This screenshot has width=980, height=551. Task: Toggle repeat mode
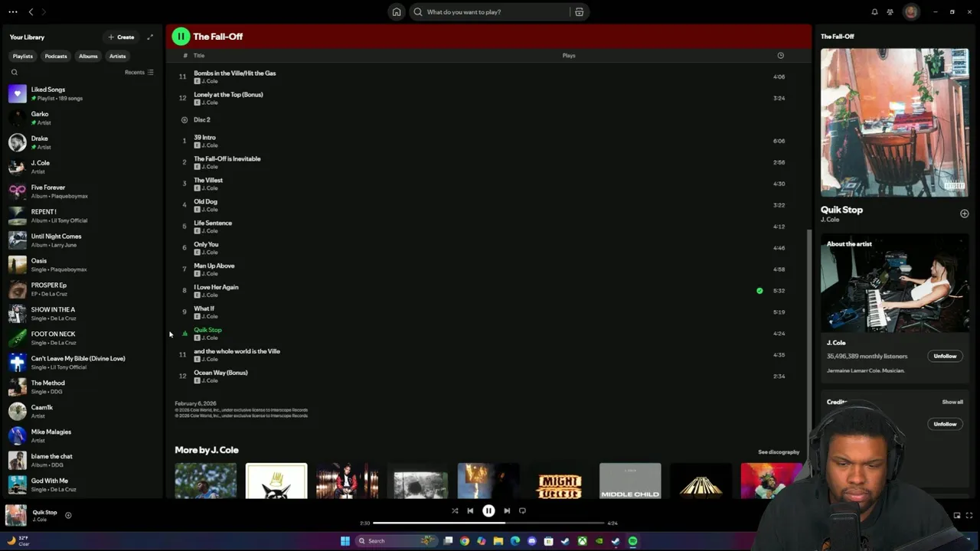pos(522,510)
